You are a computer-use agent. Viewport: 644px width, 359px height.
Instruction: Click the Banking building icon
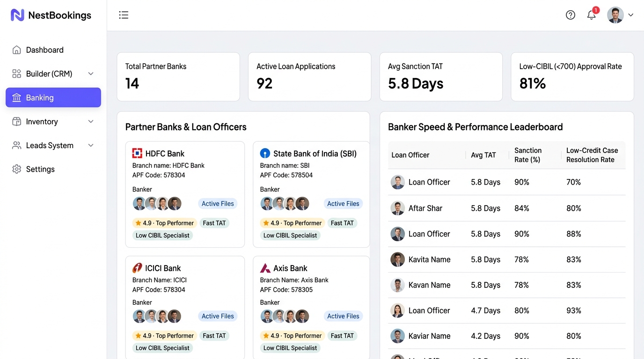tap(17, 98)
